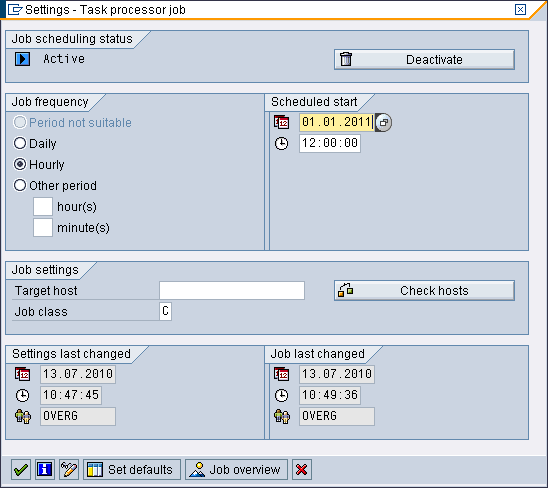Screen dimensions: 548x488
Task: Click the hour(s) input box
Action: 43,207
